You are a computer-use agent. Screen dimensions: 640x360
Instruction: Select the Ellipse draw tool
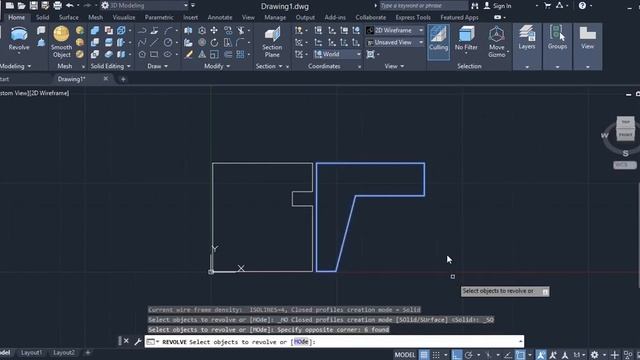click(x=168, y=54)
